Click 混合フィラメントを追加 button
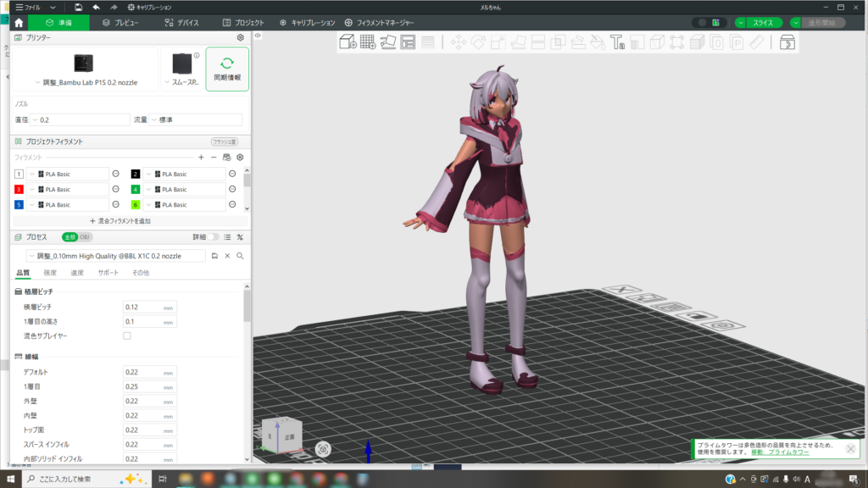 click(x=120, y=221)
